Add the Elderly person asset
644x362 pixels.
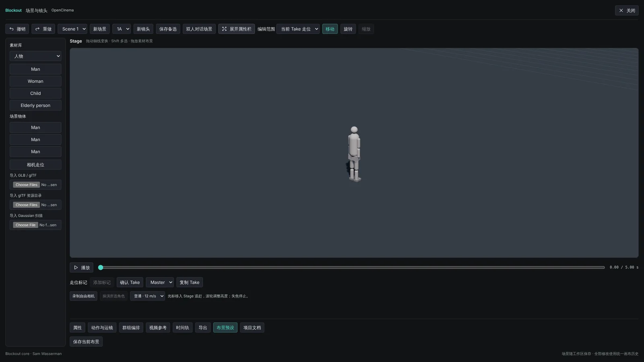coord(35,105)
